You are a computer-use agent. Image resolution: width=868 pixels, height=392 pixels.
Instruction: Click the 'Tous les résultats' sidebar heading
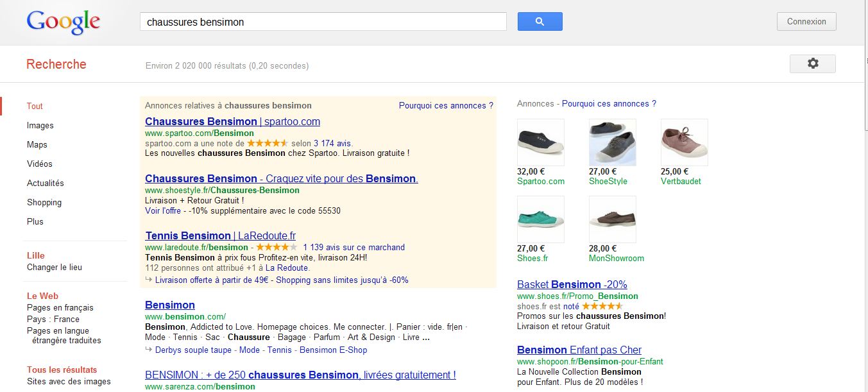tap(62, 370)
